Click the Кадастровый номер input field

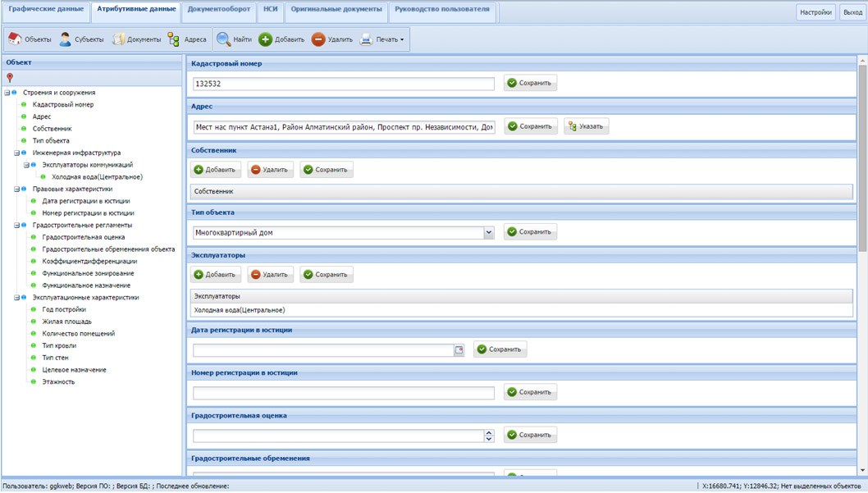[344, 84]
